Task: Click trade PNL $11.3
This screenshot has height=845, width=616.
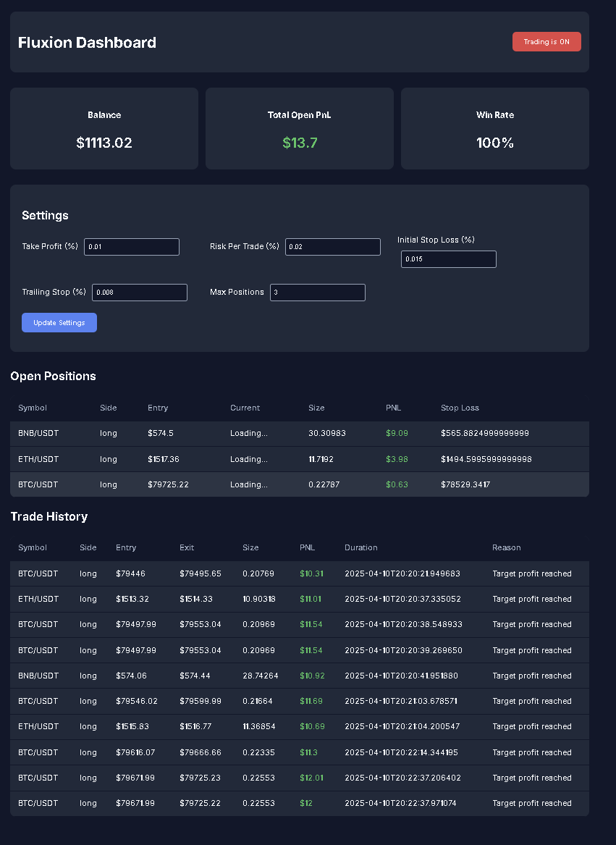Action: (308, 752)
